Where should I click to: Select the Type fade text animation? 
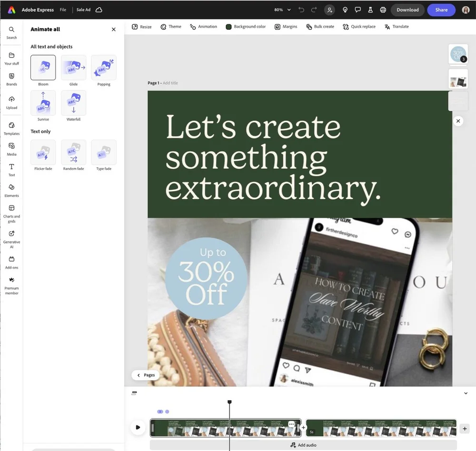(x=104, y=152)
